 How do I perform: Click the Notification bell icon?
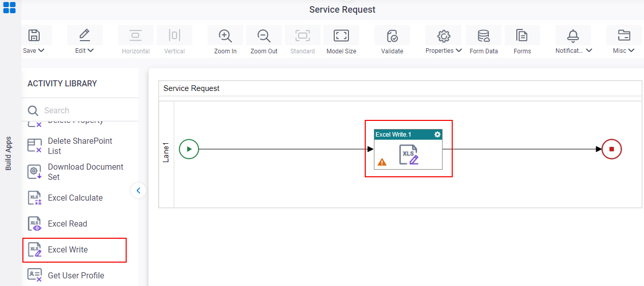[573, 36]
